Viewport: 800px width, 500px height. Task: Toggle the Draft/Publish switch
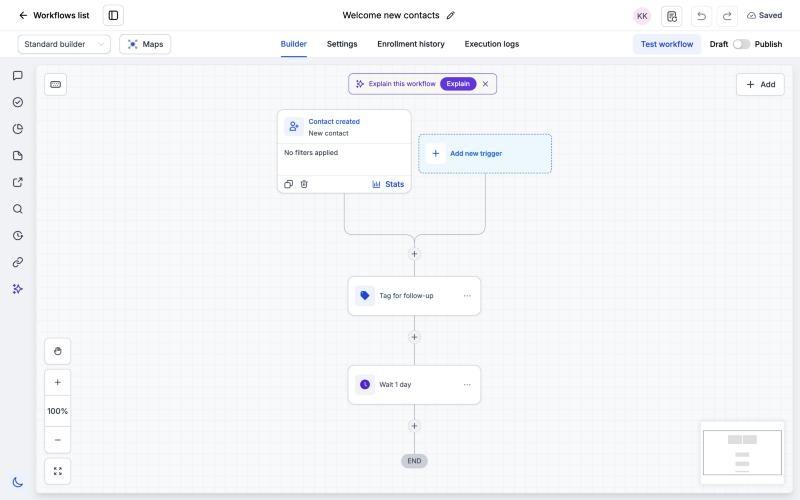[741, 44]
